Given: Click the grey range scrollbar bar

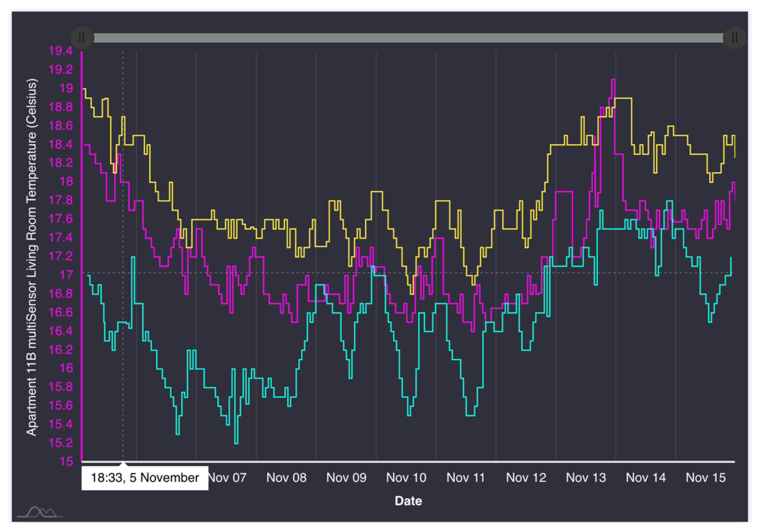Looking at the screenshot, I should pyautogui.click(x=408, y=38).
